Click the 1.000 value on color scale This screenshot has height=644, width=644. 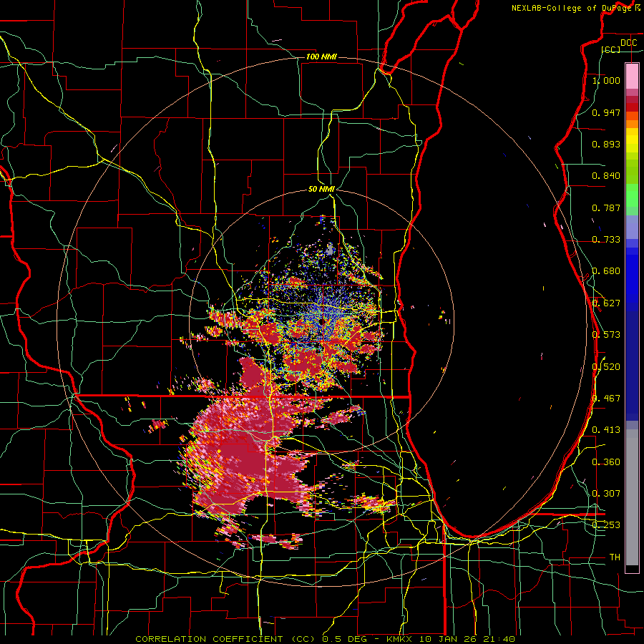point(606,80)
